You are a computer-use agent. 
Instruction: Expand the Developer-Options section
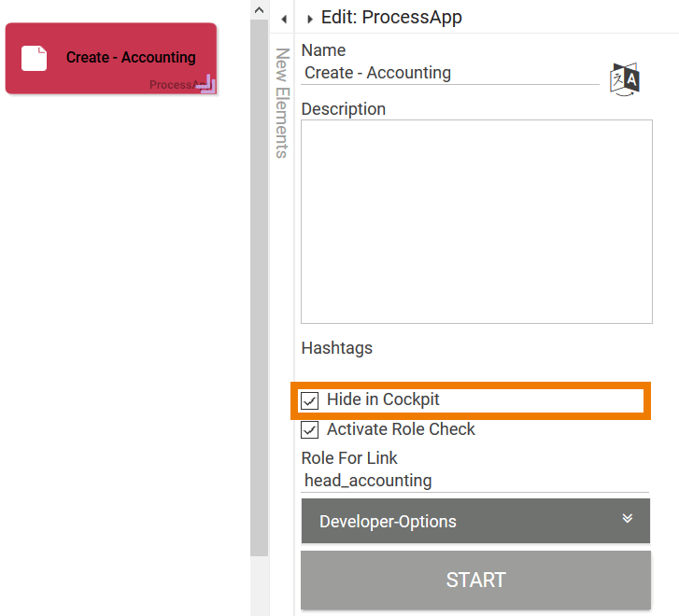(x=475, y=521)
